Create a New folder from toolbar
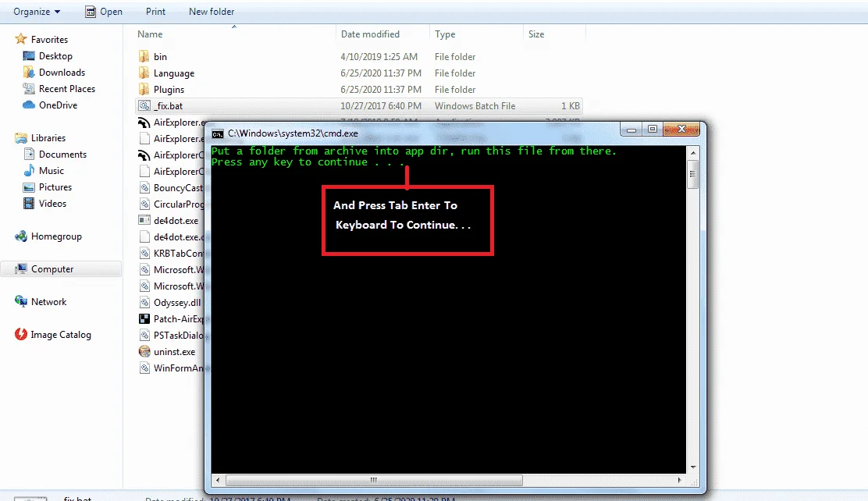This screenshot has height=501, width=868. coord(212,12)
